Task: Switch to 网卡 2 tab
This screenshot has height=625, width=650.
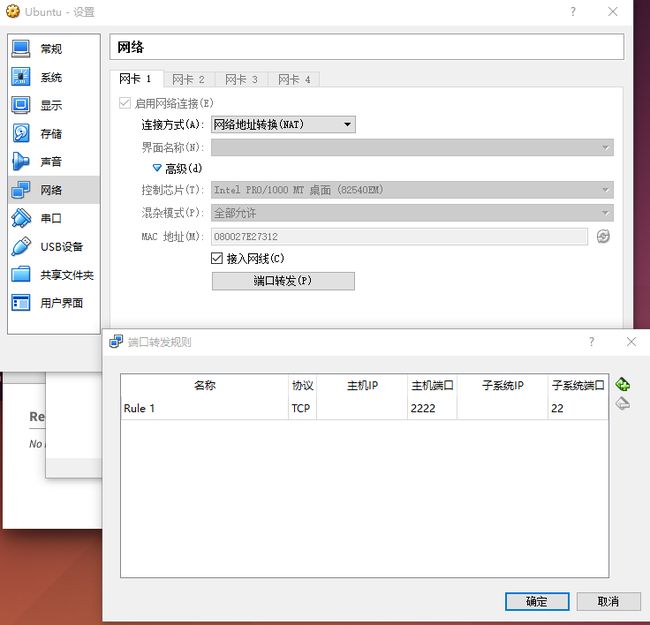Action: (x=189, y=79)
